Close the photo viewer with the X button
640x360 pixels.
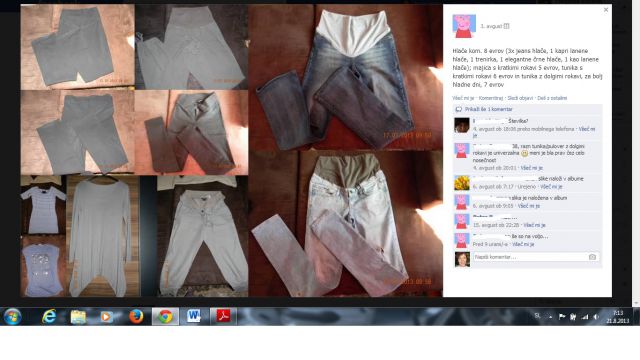coord(606,10)
